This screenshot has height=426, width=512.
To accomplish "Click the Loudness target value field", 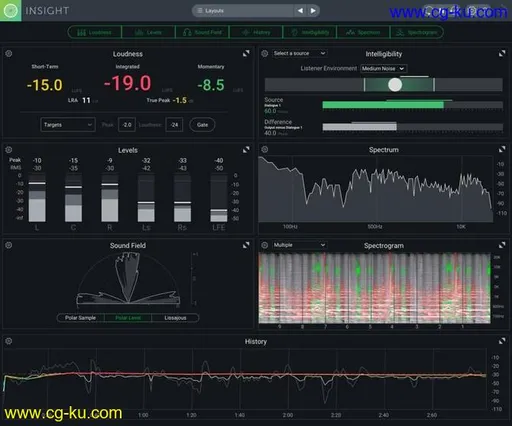I will pyautogui.click(x=174, y=125).
